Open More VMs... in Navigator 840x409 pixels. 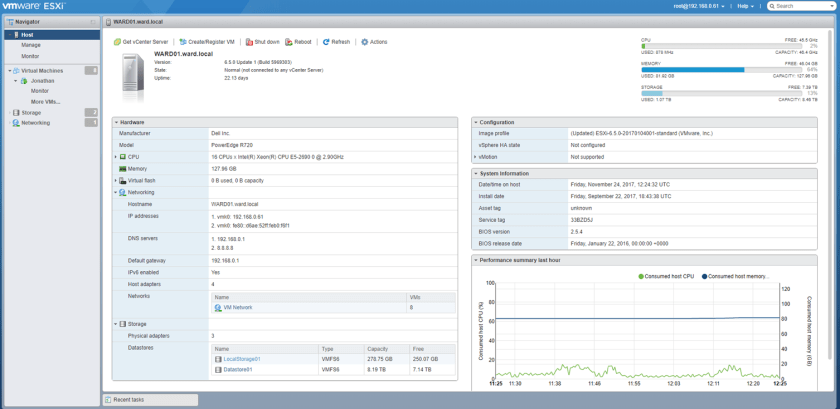[x=46, y=102]
